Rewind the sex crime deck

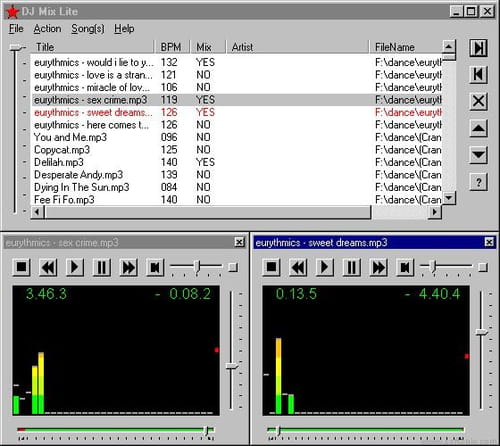pyautogui.click(x=48, y=267)
